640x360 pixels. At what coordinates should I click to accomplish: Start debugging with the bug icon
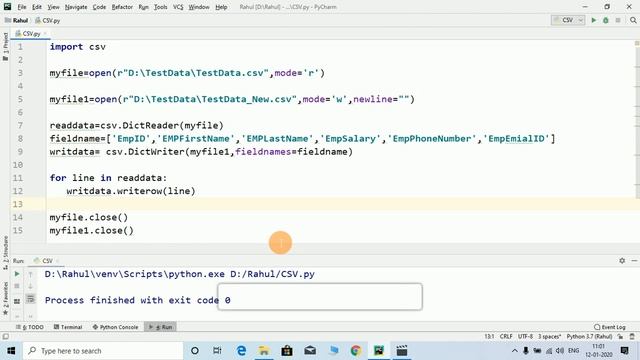(606, 20)
